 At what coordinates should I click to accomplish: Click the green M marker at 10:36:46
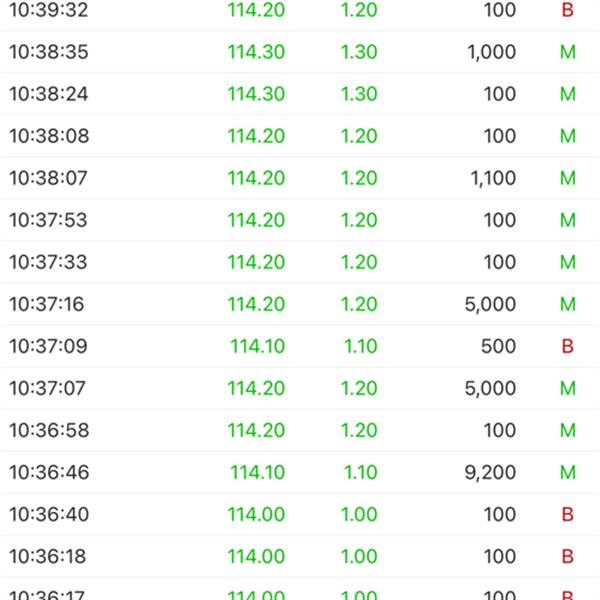coord(567,473)
